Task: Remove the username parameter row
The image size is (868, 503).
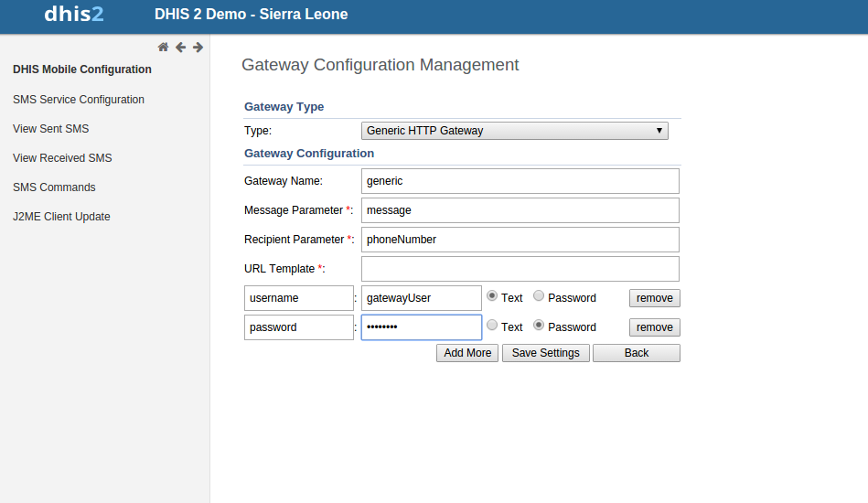Action: point(654,298)
